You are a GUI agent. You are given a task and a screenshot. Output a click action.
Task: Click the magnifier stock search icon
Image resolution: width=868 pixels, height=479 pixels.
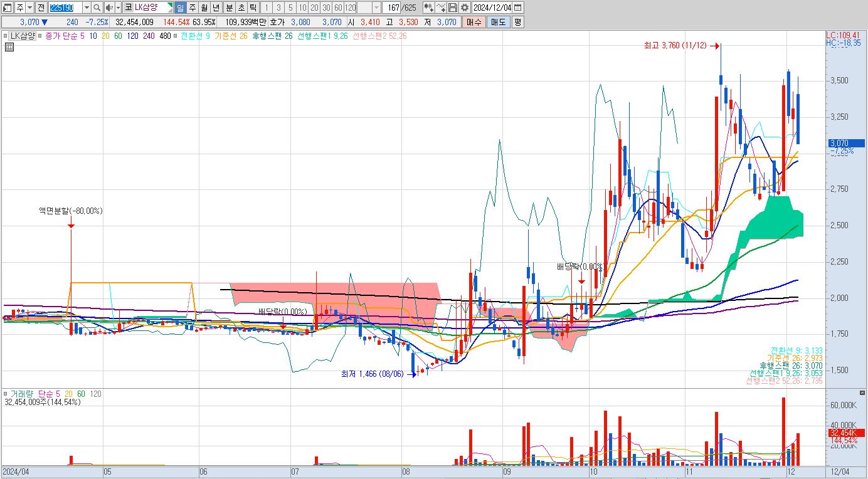pyautogui.click(x=97, y=8)
